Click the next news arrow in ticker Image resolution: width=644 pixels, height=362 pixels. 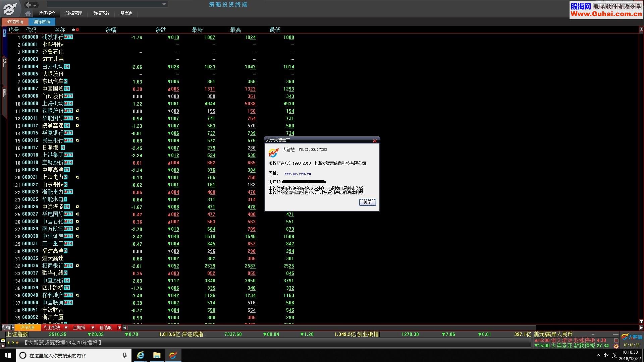pyautogui.click(x=13, y=343)
